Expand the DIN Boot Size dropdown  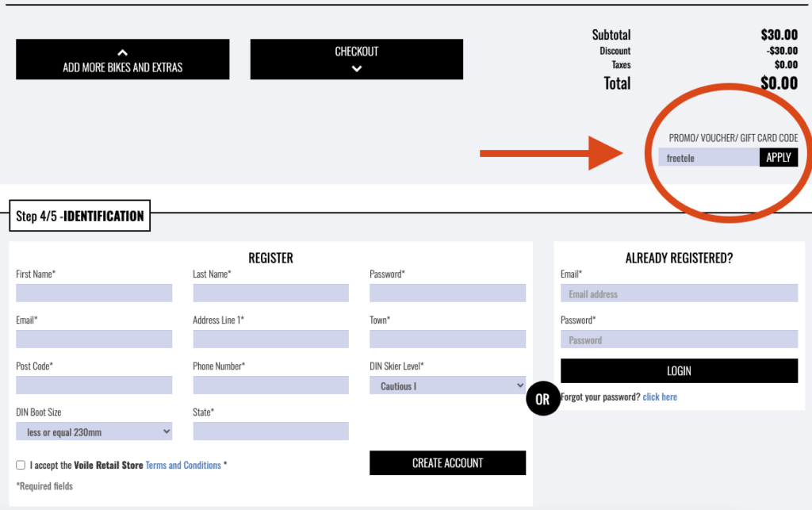[94, 431]
